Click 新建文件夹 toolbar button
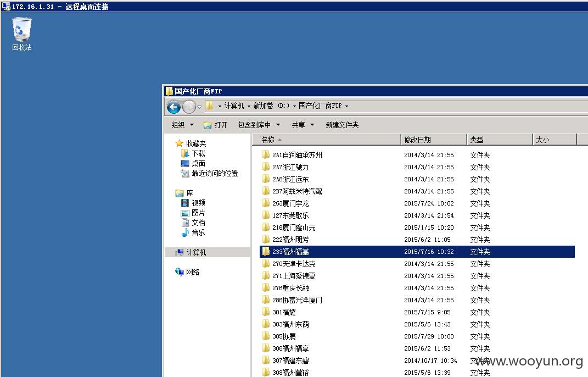The width and height of the screenshot is (588, 377). tap(342, 125)
